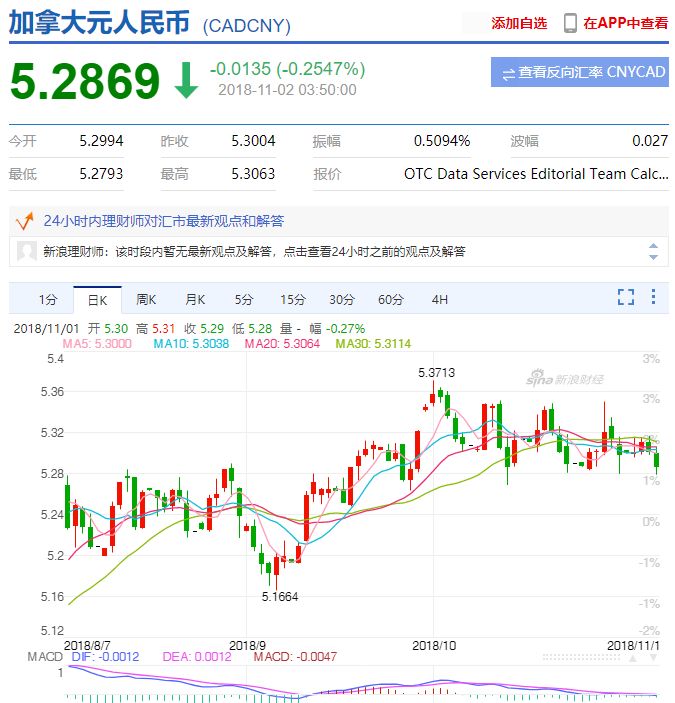
Task: Click the MA10: 5.3038 indicator label
Action: point(191,344)
